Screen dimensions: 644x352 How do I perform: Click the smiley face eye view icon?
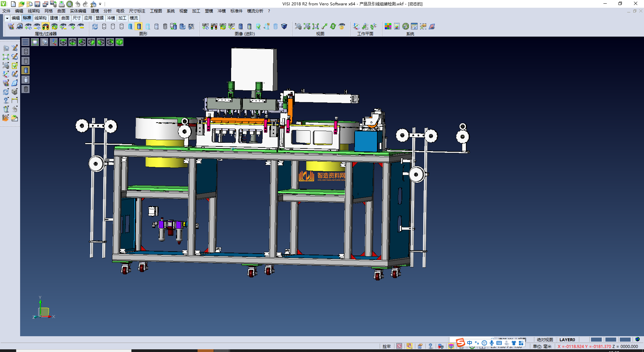click(341, 26)
